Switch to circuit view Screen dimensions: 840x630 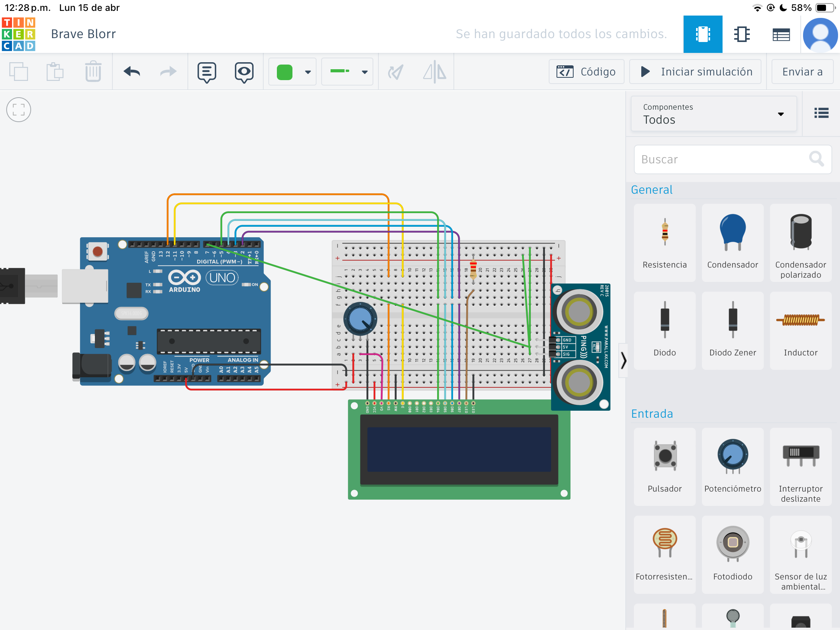click(703, 34)
